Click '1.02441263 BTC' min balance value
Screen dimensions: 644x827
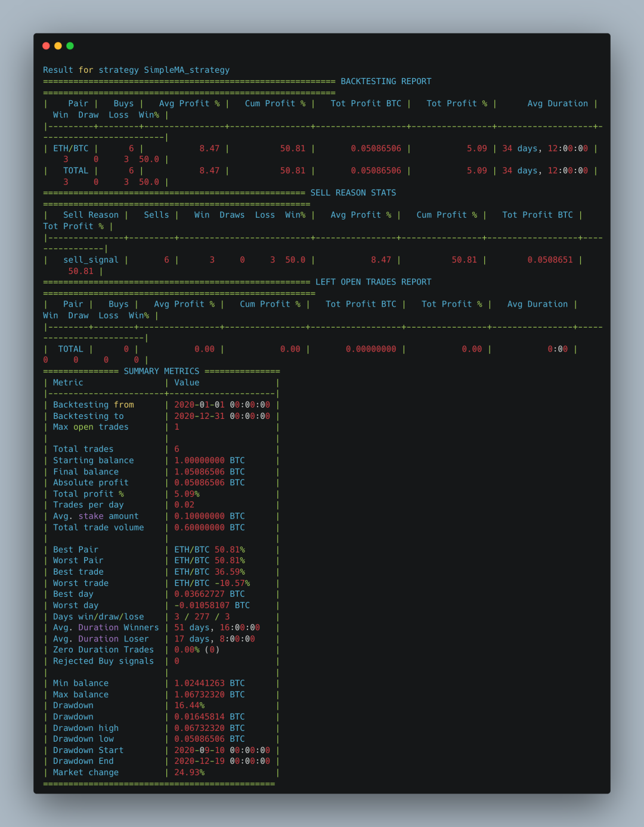point(209,683)
